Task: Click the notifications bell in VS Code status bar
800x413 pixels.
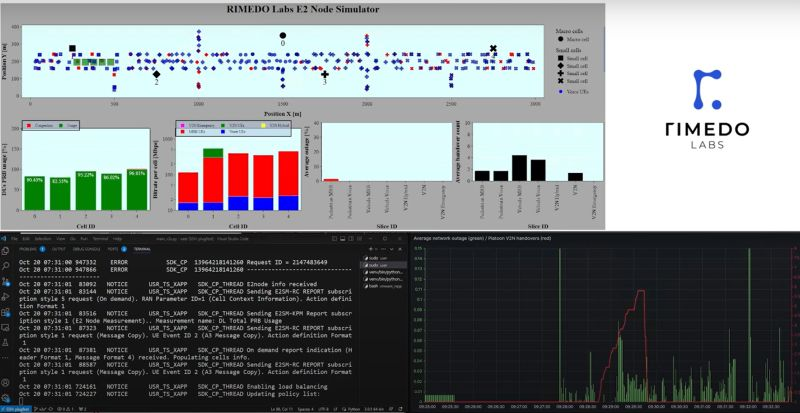Action: [400, 409]
